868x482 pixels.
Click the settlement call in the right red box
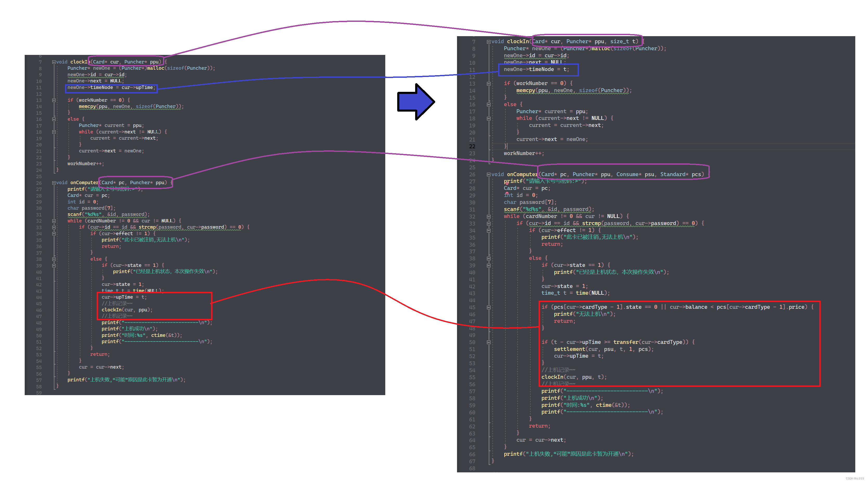pyautogui.click(x=570, y=349)
